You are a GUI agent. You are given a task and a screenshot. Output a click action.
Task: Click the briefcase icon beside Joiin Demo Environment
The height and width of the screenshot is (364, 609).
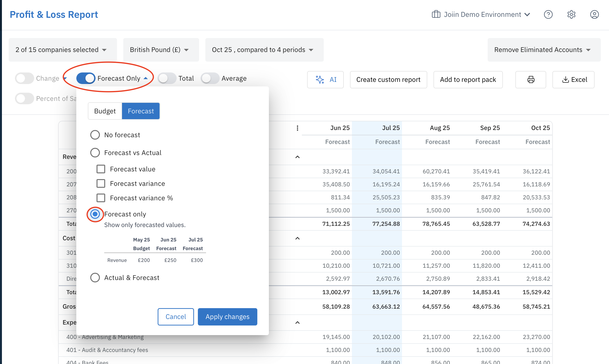[x=436, y=14]
